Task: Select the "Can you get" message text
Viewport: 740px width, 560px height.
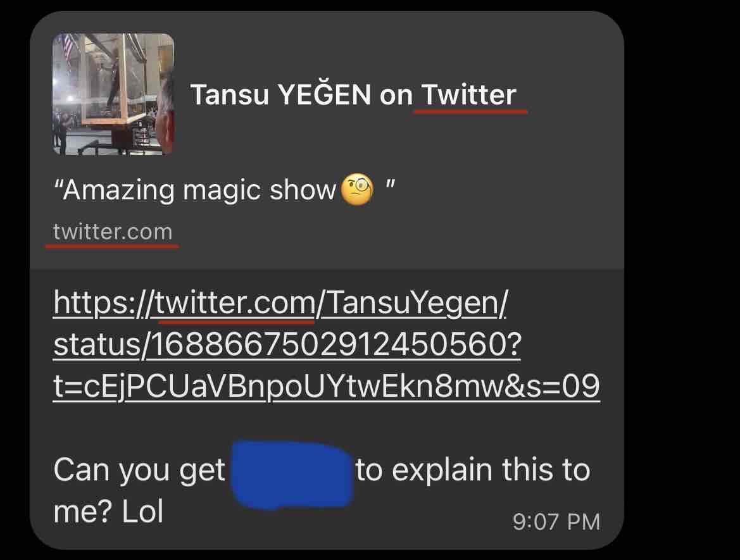Action: 139,471
